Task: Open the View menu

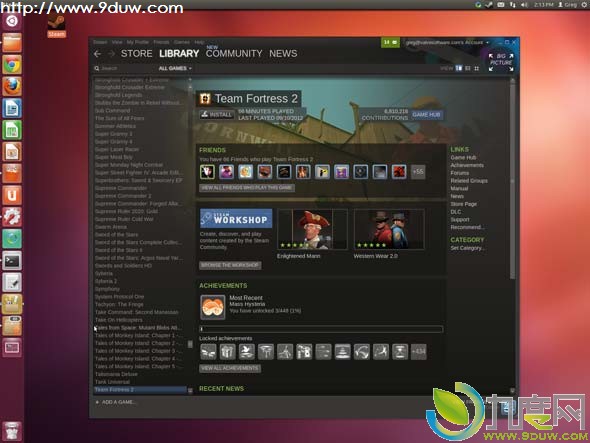Action: (117, 42)
